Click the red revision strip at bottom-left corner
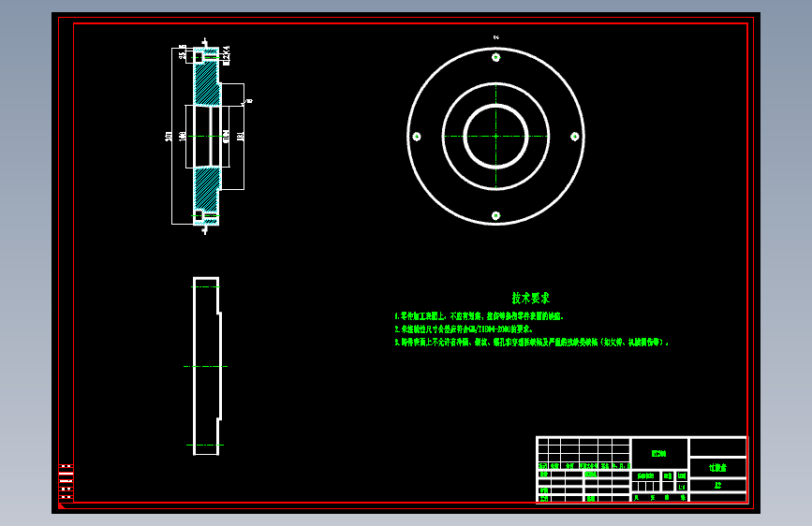Screen dimensions: 812x526 (x=66, y=483)
